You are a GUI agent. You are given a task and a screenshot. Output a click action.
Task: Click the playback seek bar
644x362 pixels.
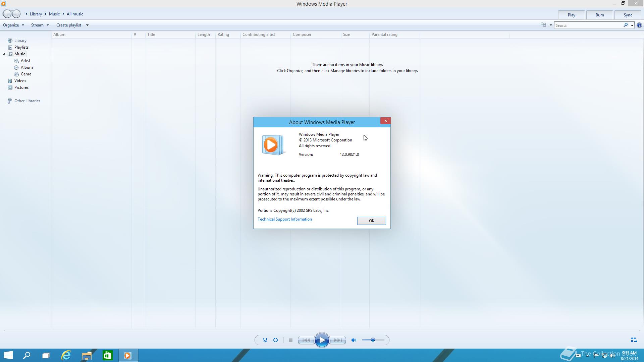(x=322, y=330)
